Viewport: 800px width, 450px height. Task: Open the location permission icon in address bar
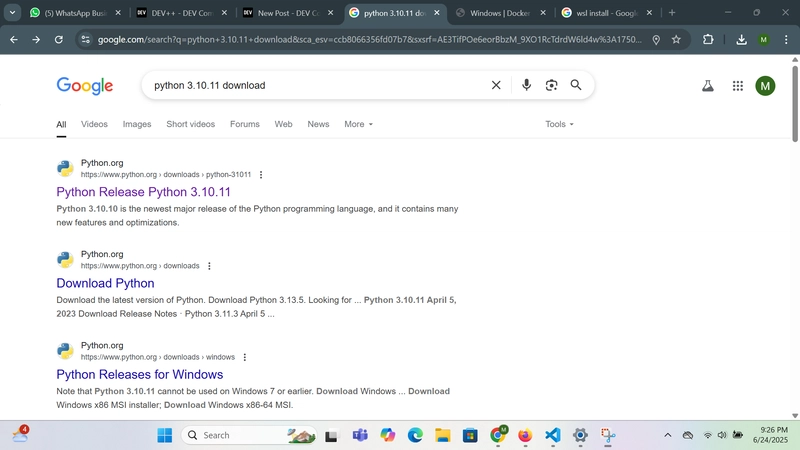click(x=656, y=39)
